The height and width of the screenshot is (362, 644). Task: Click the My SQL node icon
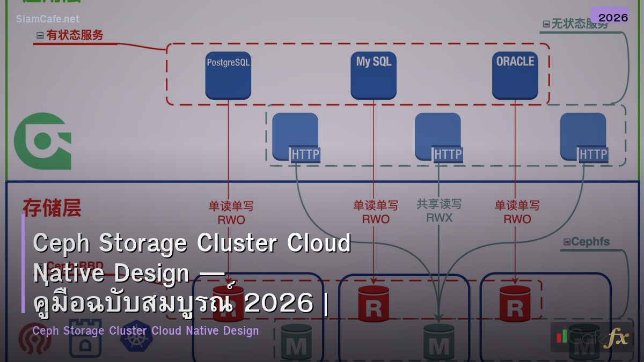coord(373,75)
